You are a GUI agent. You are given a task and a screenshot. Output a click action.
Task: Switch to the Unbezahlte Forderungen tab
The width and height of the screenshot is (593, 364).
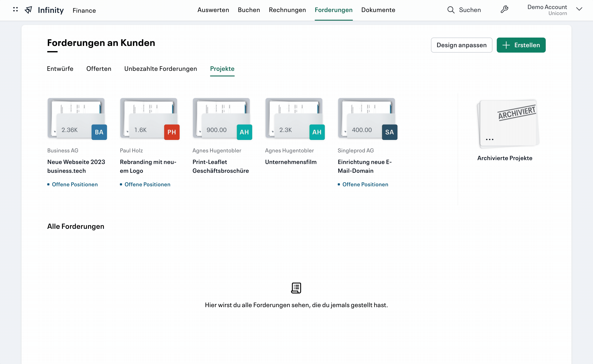[160, 69]
